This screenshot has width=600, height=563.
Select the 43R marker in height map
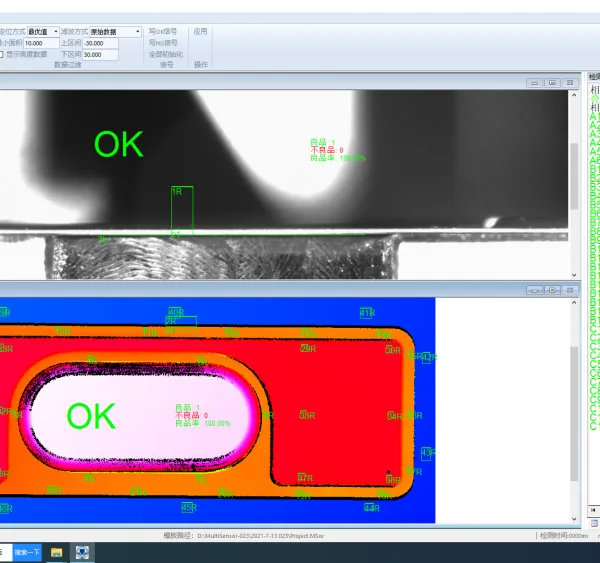point(428,453)
